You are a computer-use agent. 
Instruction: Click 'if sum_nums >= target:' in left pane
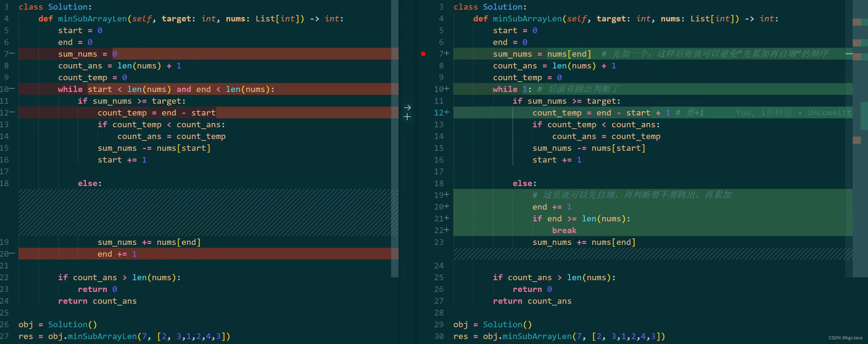[132, 101]
